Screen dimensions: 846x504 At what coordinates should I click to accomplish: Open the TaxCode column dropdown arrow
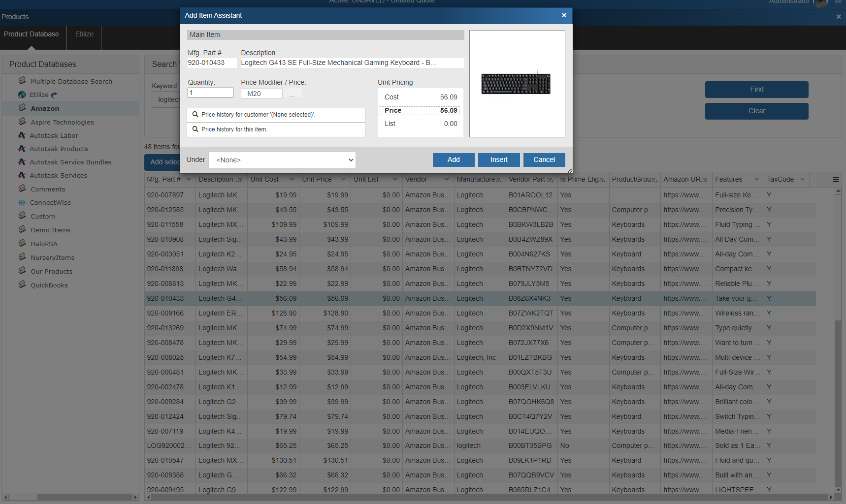point(802,179)
